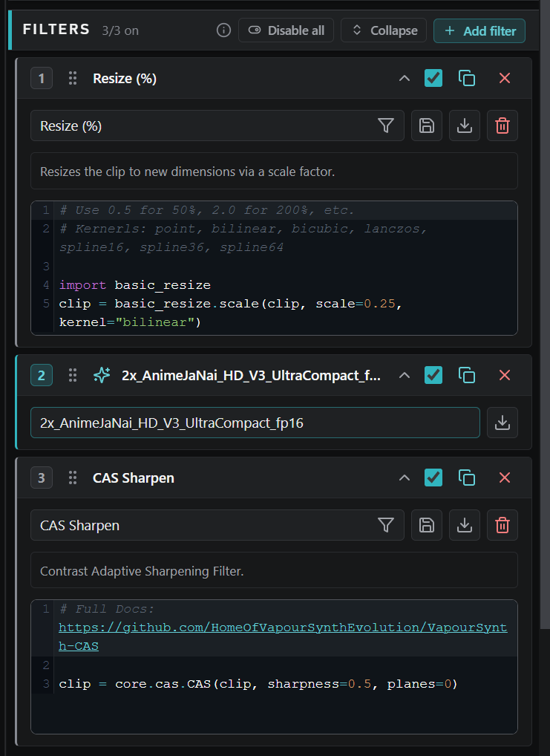Click the 'CAS Sharpen' filter header title
Viewport: 550px width, 756px height.
(134, 478)
